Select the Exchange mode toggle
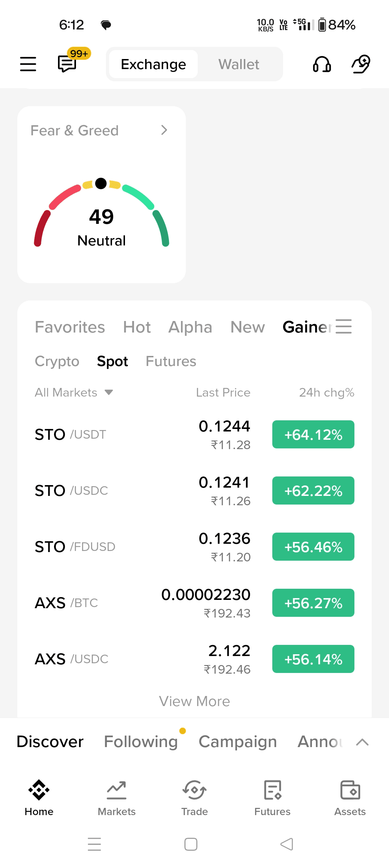This screenshot has height=868, width=389. point(153,64)
